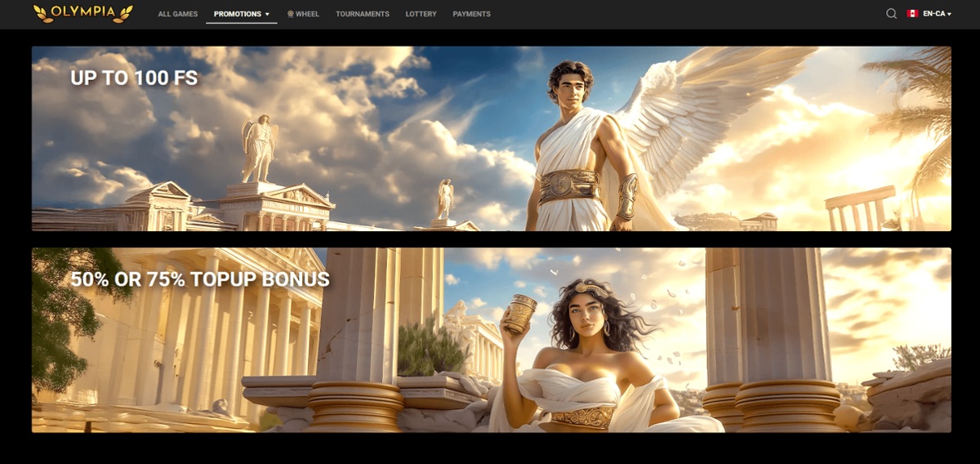Viewport: 980px width, 464px height.
Task: Click the '50% OR 75% TOPUP BONUS' heading
Action: pos(200,279)
